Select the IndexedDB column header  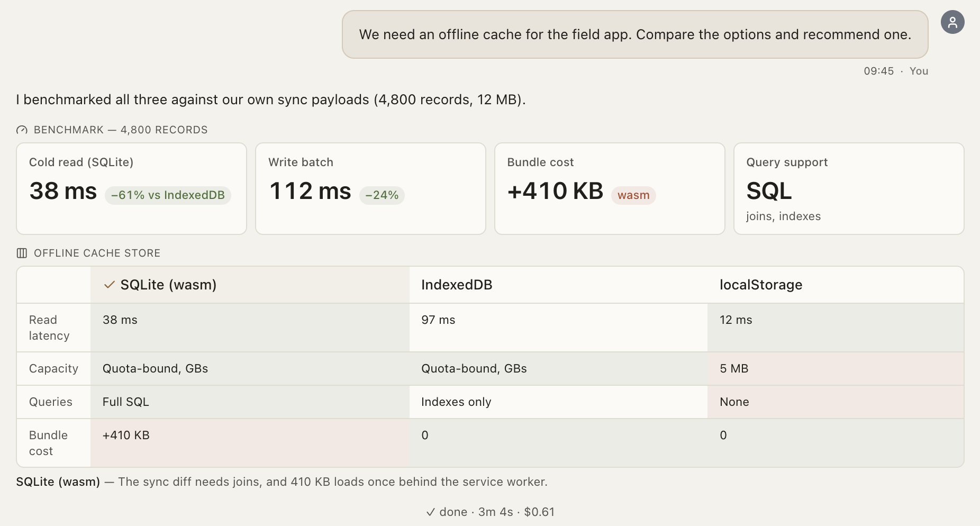558,285
